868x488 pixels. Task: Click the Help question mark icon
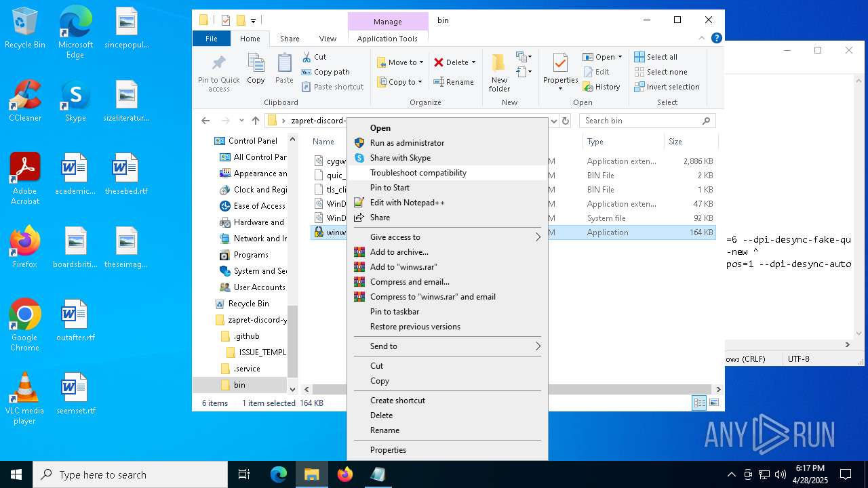[716, 39]
